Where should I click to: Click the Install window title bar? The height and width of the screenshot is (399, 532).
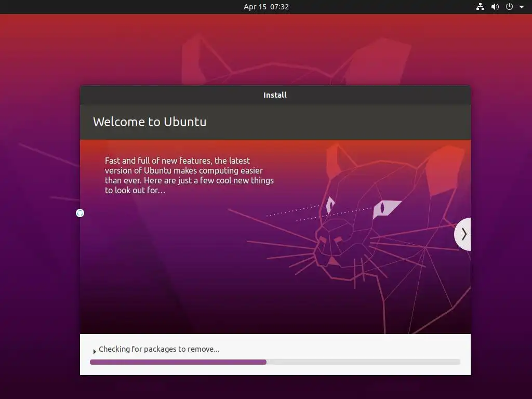click(275, 95)
